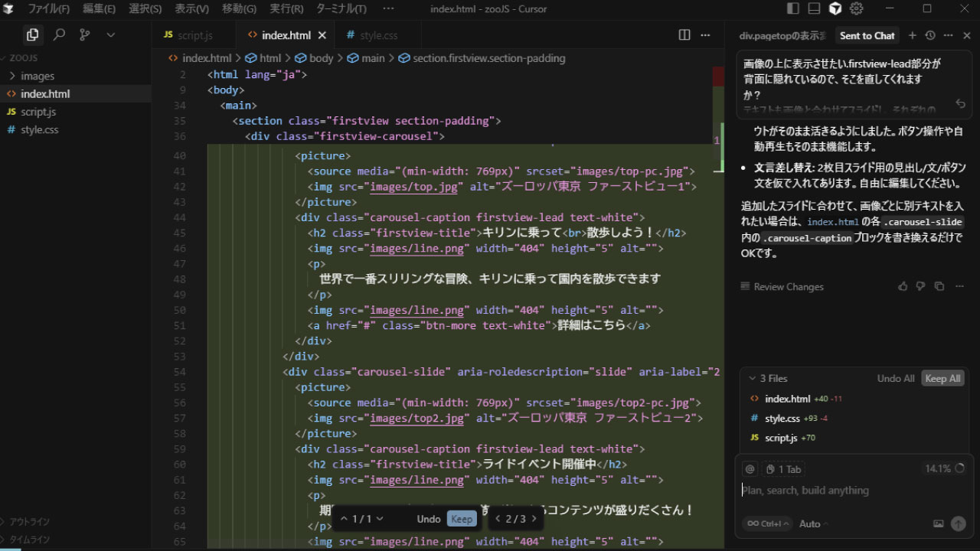This screenshot has height=551, width=980.
Task: Open editor more actions menu
Action: [707, 35]
